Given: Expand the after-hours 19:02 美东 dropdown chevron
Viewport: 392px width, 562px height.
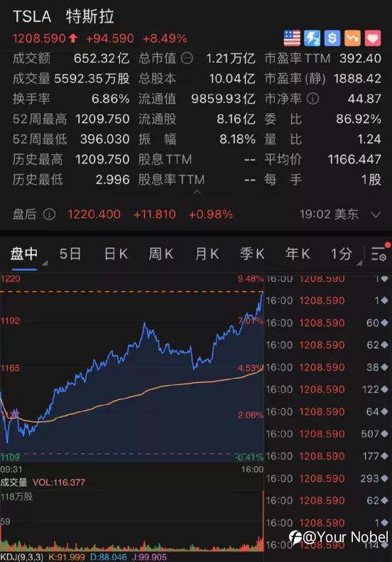Looking at the screenshot, I should point(376,215).
